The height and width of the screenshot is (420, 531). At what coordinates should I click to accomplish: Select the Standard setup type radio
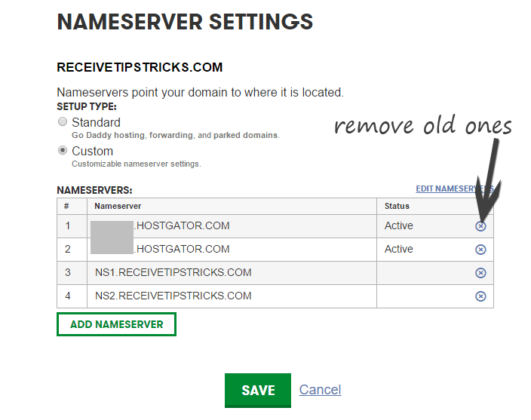[x=63, y=121]
